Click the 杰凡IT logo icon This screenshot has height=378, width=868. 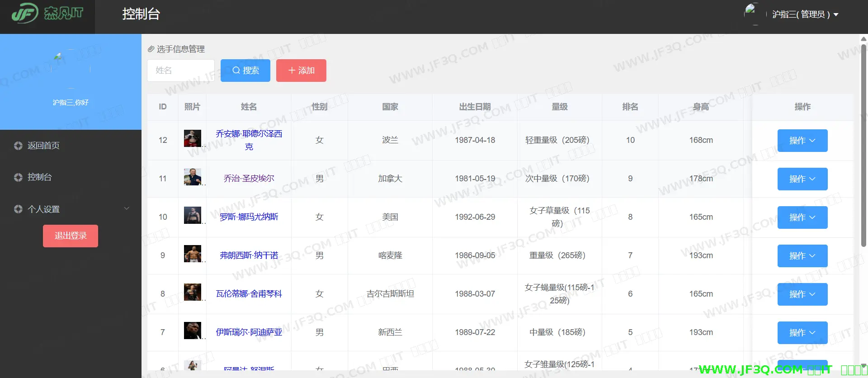point(25,13)
